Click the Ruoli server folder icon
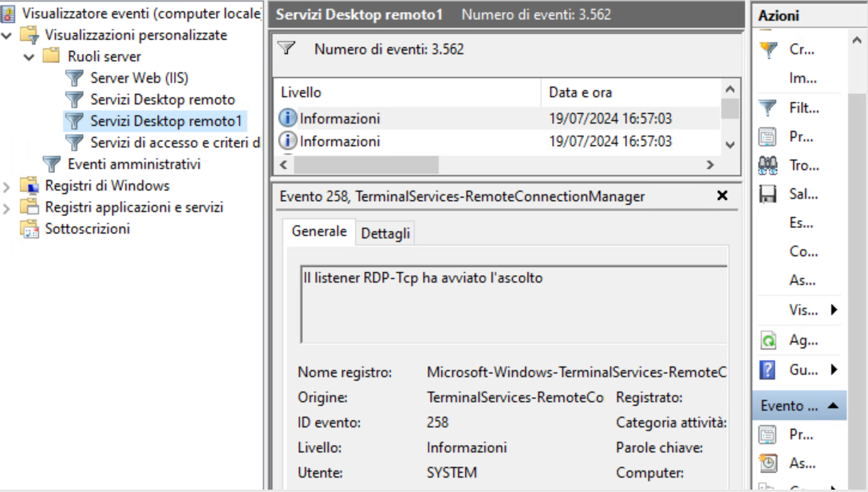 (x=52, y=56)
